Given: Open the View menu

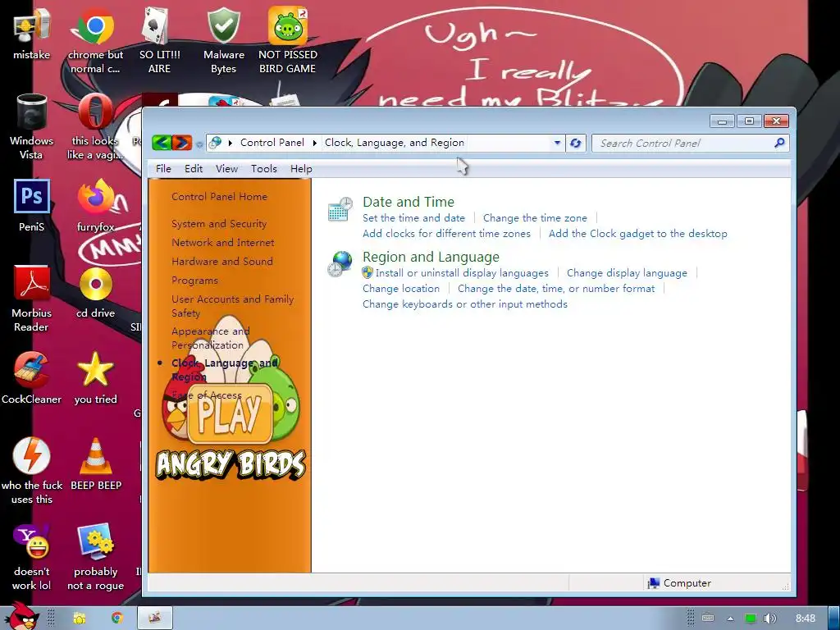Looking at the screenshot, I should 226,169.
